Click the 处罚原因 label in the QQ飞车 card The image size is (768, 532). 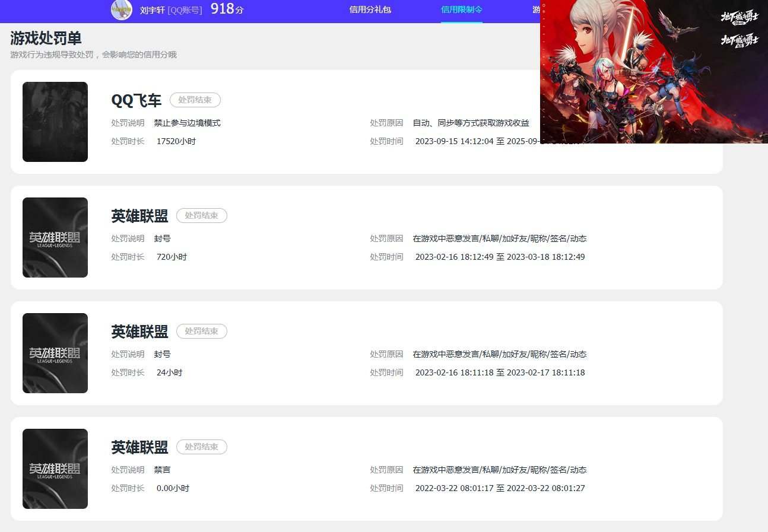[387, 123]
